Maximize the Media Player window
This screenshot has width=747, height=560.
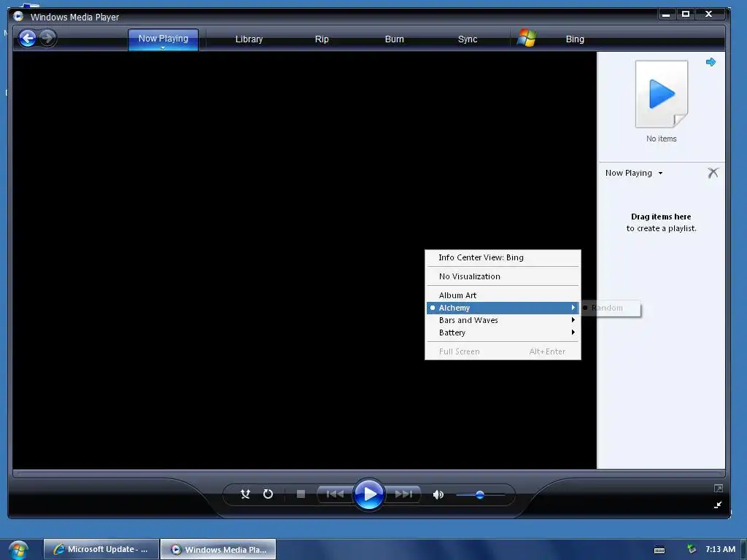tap(686, 15)
